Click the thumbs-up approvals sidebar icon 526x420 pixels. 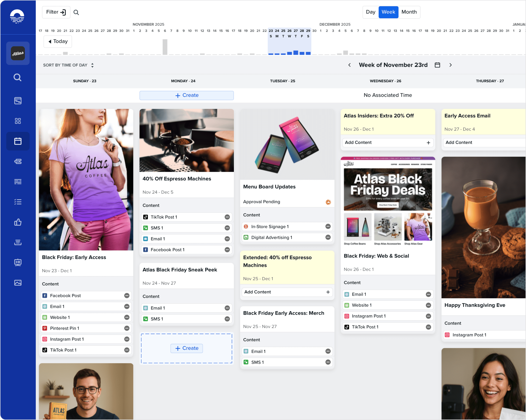[18, 222]
